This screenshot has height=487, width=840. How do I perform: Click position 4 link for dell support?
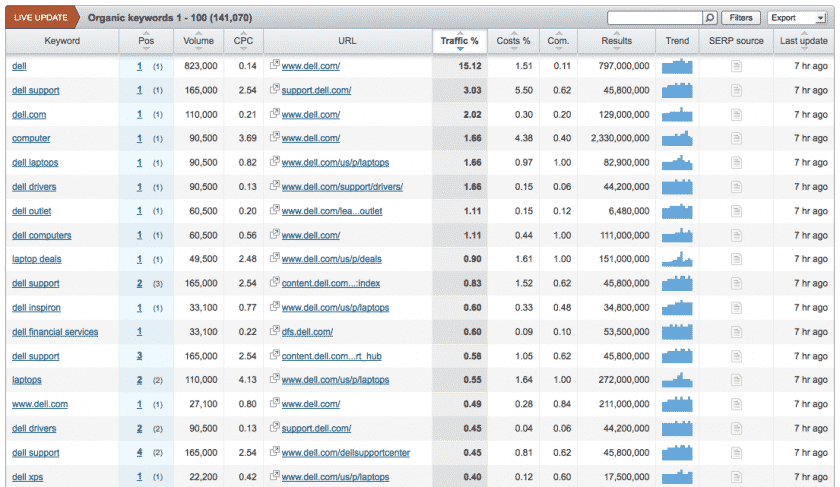coord(139,453)
